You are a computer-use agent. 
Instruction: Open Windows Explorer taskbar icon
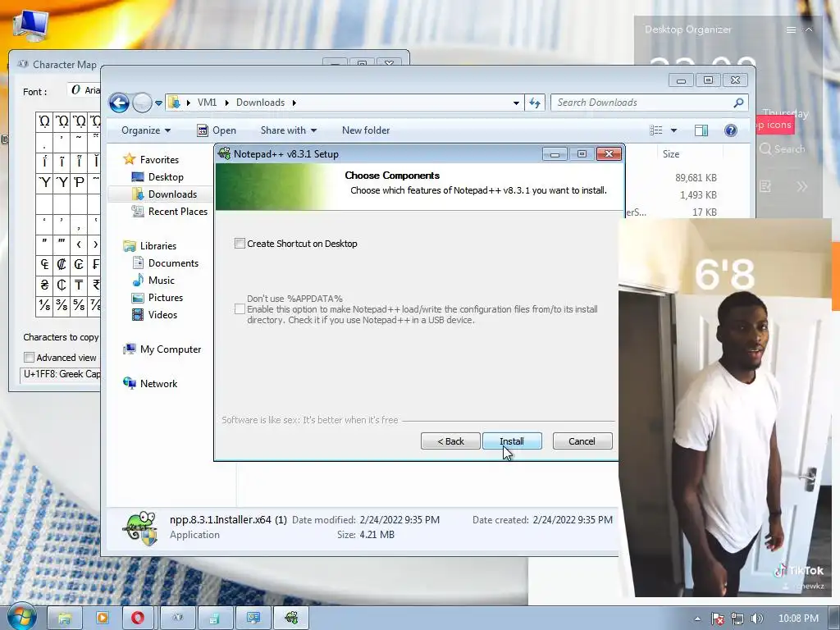click(64, 618)
